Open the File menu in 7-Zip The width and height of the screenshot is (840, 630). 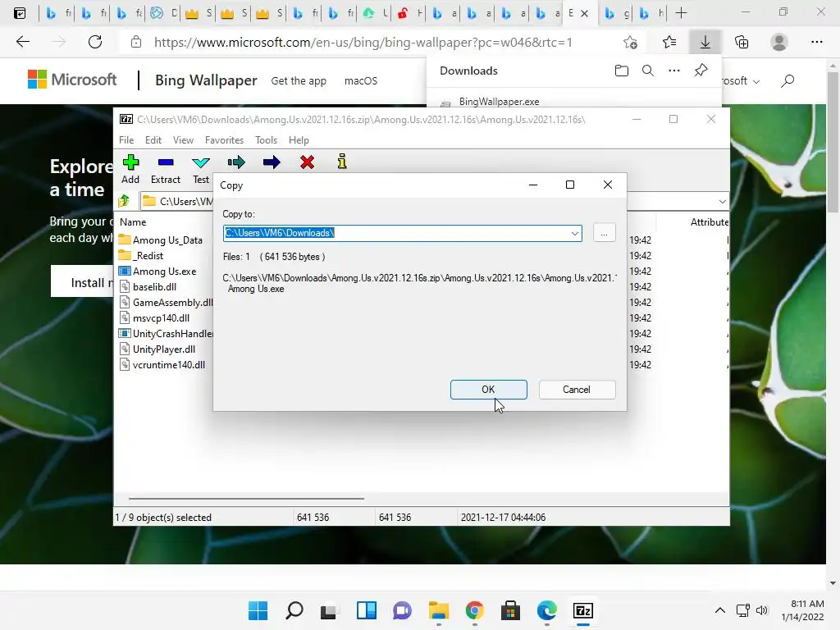click(126, 139)
